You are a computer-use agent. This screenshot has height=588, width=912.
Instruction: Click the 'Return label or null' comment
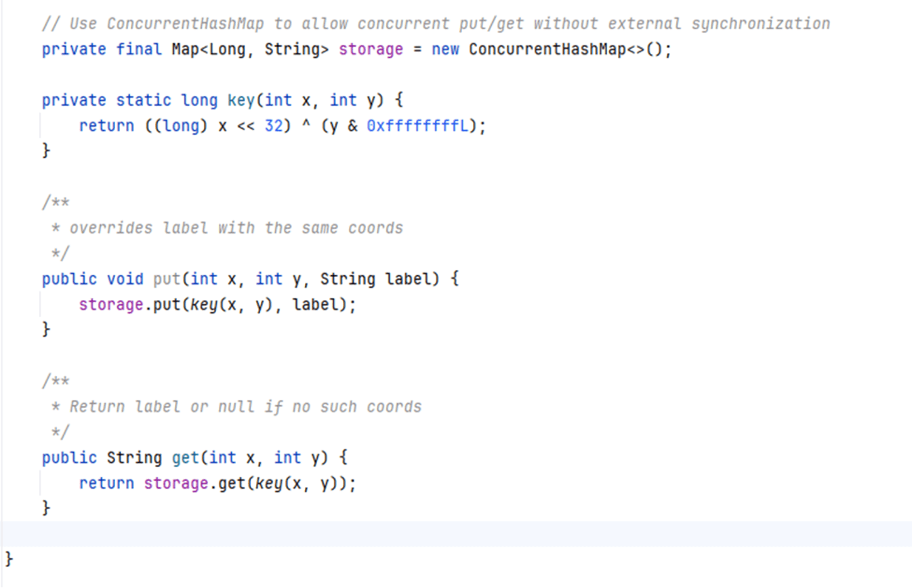point(245,406)
